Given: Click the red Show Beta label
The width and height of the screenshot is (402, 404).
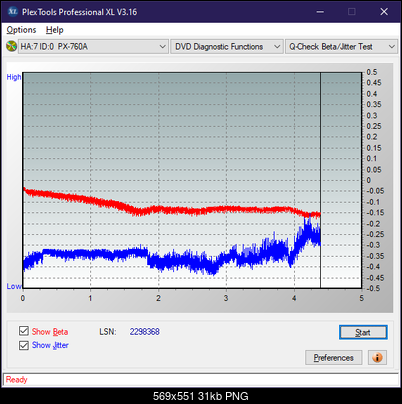Looking at the screenshot, I should (x=50, y=332).
